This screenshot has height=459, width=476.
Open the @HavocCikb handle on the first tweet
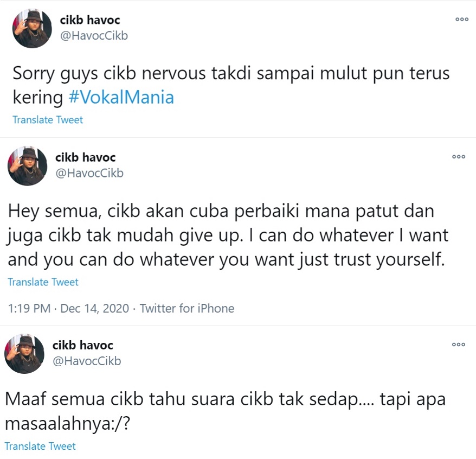(x=94, y=36)
